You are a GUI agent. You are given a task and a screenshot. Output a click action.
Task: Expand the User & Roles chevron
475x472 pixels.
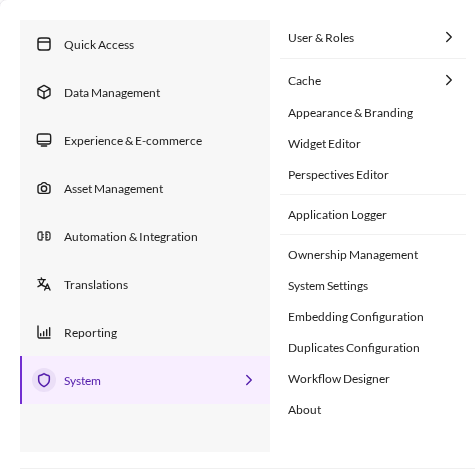click(449, 37)
